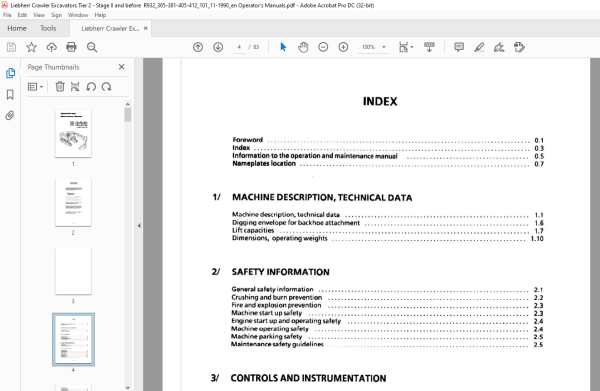
Task: Collapse the navigation pane with arrow
Action: [139, 226]
